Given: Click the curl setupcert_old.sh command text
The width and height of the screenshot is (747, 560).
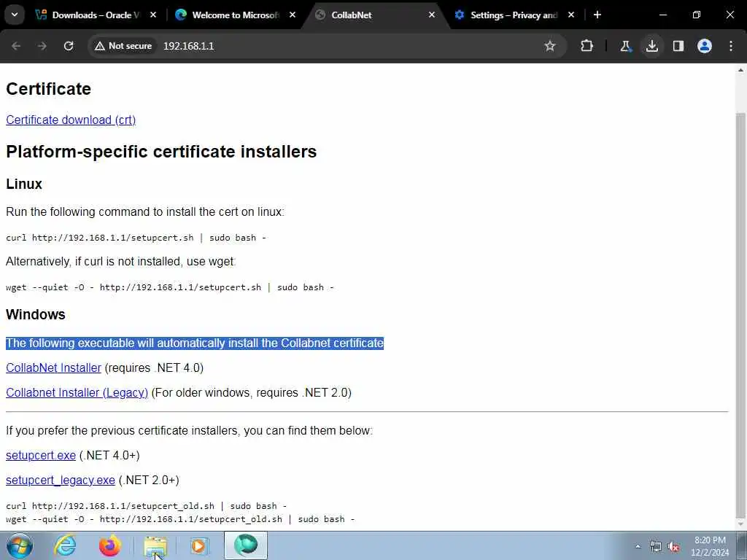Looking at the screenshot, I should click(x=146, y=506).
